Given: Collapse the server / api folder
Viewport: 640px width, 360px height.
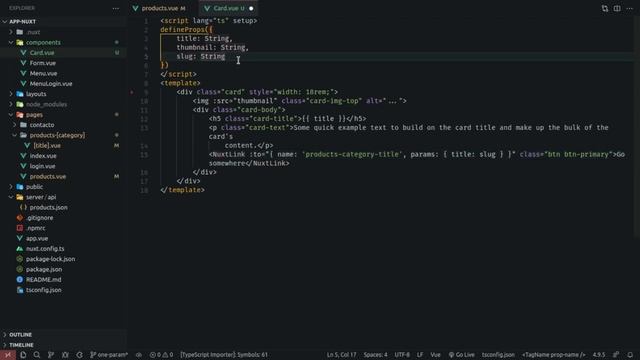Looking at the screenshot, I should coord(63,197).
